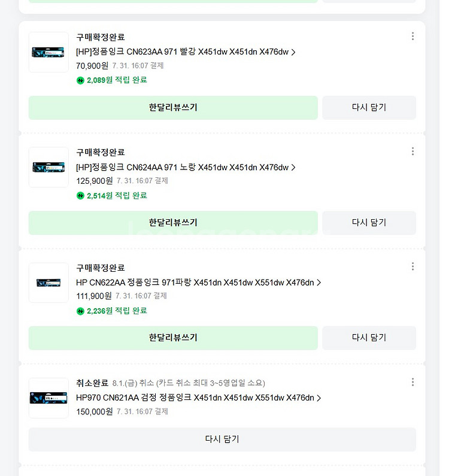Image resolution: width=449 pixels, height=476 pixels.
Task: Write one-month review for yellow ink CN624AA
Action: coord(173,223)
